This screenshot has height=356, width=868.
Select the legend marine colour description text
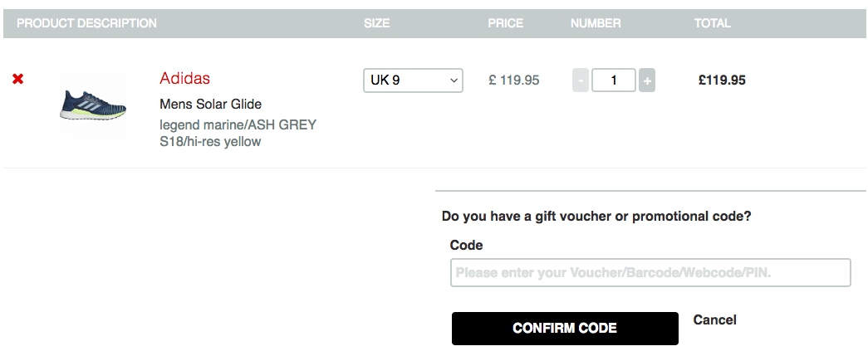click(238, 134)
